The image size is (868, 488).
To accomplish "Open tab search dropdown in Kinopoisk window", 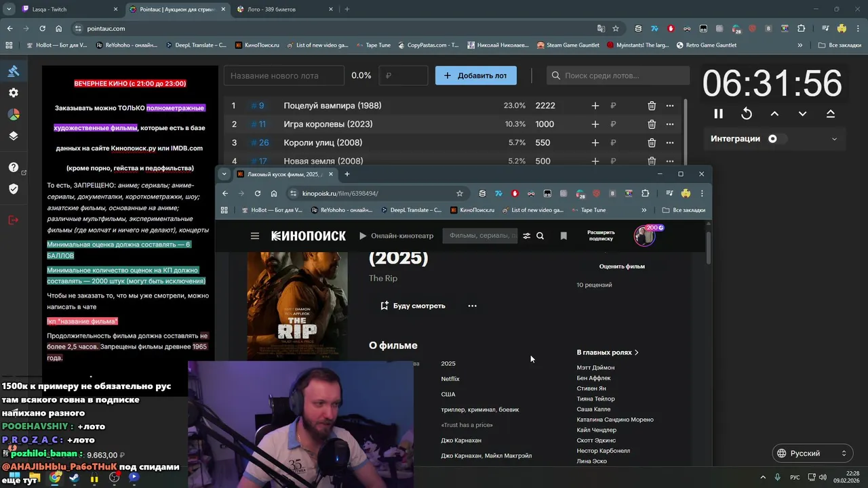I will coord(224,174).
